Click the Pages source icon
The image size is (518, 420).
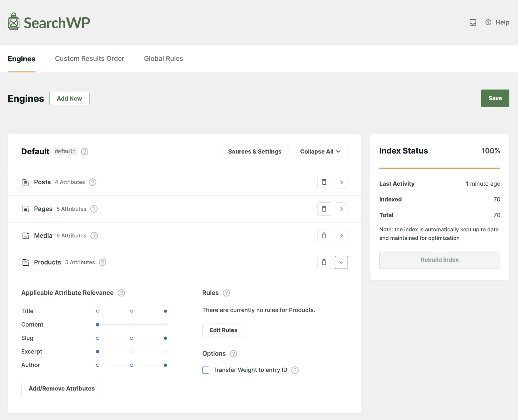[x=26, y=209]
